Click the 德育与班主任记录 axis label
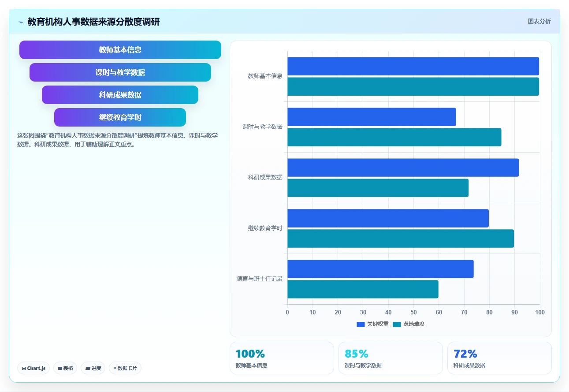 (x=260, y=279)
